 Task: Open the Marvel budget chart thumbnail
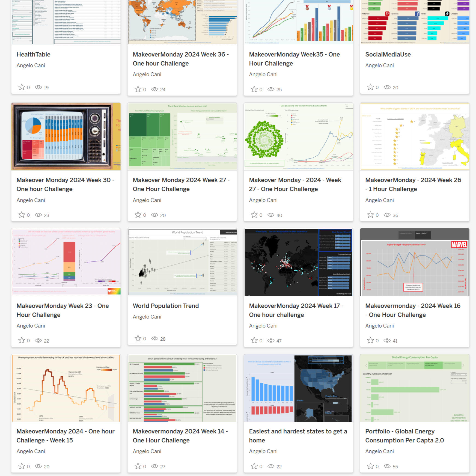415,262
